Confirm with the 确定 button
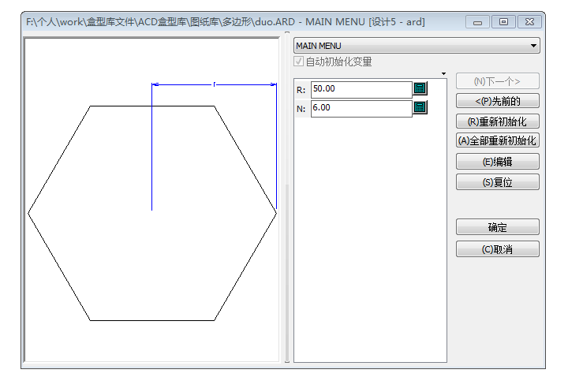 coord(497,227)
